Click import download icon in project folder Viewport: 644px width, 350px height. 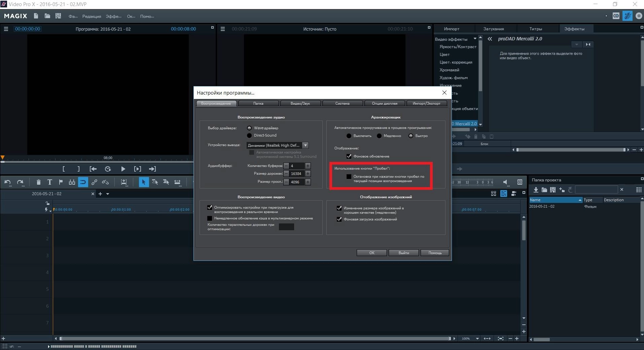tap(536, 190)
